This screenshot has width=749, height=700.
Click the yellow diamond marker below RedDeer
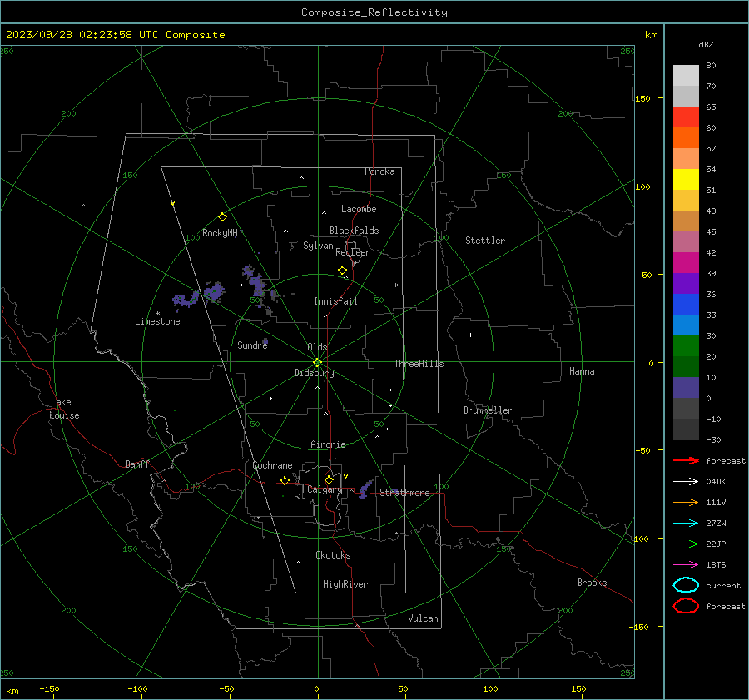tap(343, 271)
